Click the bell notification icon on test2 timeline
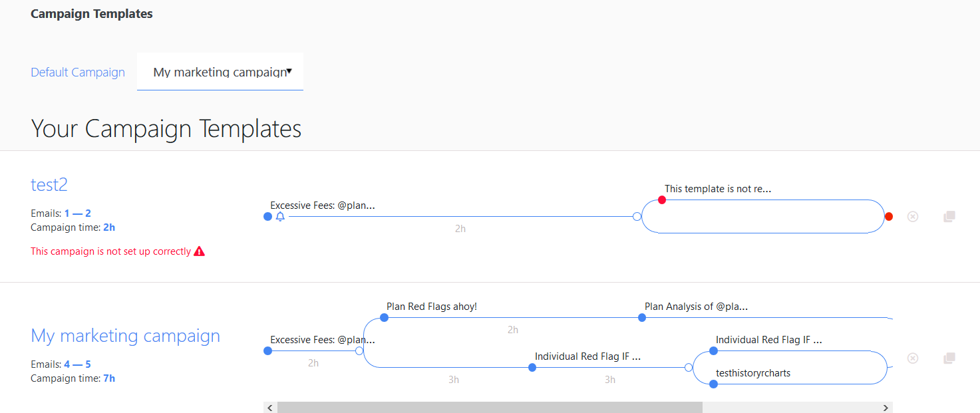Screen dimensions: 980x413 click(x=280, y=217)
